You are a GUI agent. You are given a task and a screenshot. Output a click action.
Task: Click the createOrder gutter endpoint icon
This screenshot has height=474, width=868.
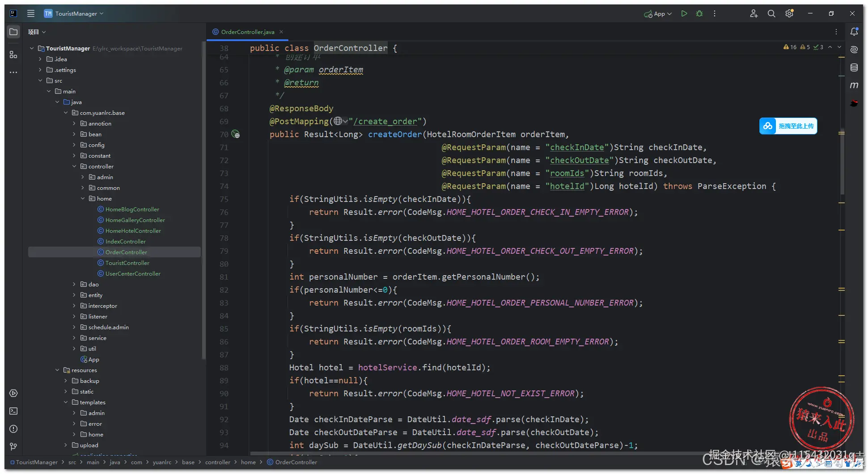(236, 134)
